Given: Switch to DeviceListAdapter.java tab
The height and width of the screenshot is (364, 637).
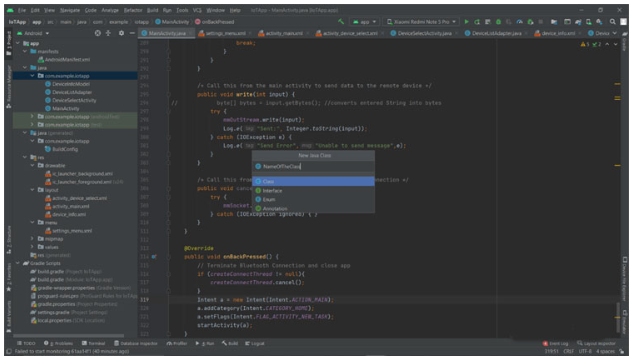Looking at the screenshot, I should (496, 33).
